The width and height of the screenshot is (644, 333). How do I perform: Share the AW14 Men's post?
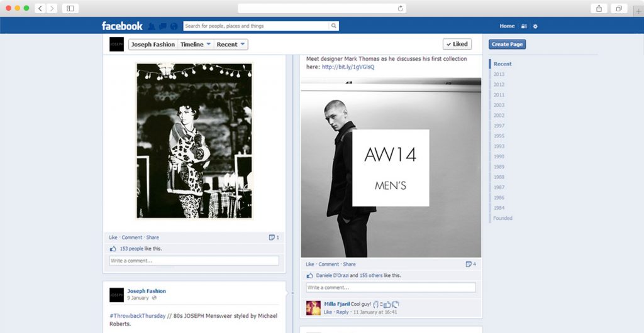[349, 265]
